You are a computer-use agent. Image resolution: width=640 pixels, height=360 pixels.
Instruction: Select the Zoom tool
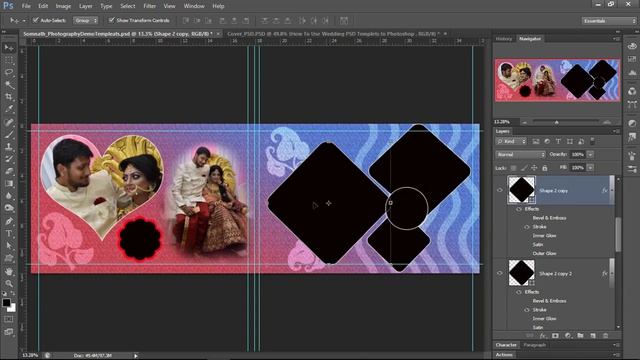9,284
